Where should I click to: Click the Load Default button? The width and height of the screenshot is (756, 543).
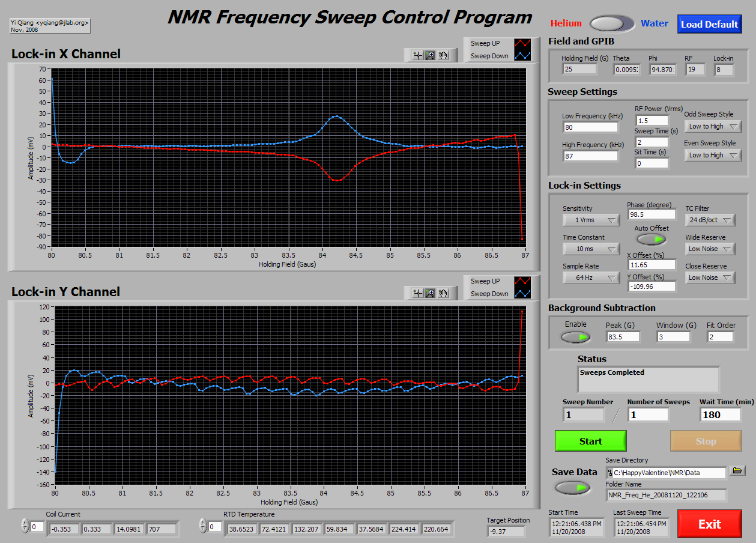pyautogui.click(x=709, y=24)
